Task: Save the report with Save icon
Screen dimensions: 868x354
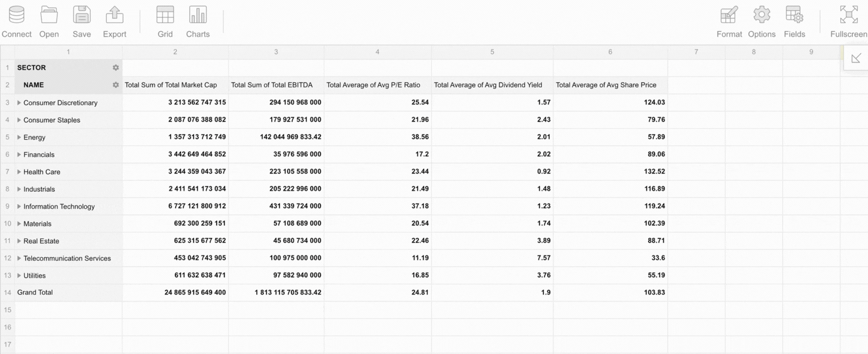Action: pyautogui.click(x=82, y=15)
